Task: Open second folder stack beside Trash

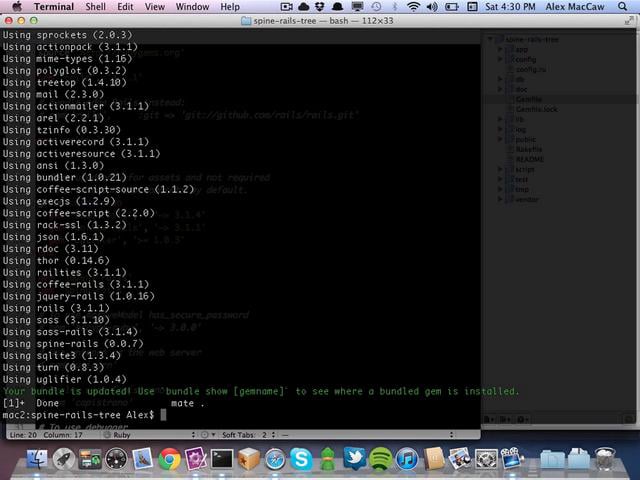Action: pos(578,459)
